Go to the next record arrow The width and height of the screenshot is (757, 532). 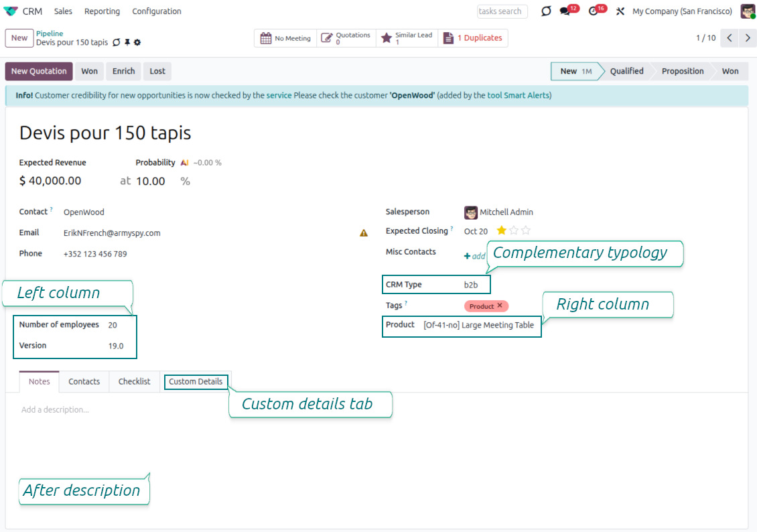[748, 38]
